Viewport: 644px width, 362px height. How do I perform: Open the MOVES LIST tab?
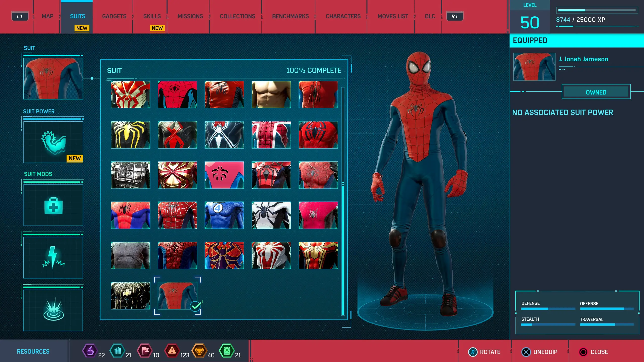[x=393, y=16]
